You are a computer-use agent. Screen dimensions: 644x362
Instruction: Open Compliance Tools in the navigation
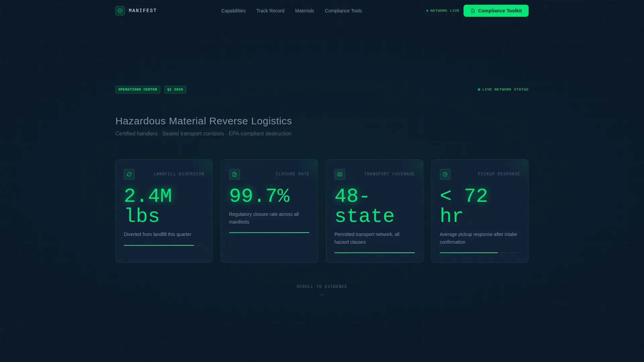click(343, 11)
